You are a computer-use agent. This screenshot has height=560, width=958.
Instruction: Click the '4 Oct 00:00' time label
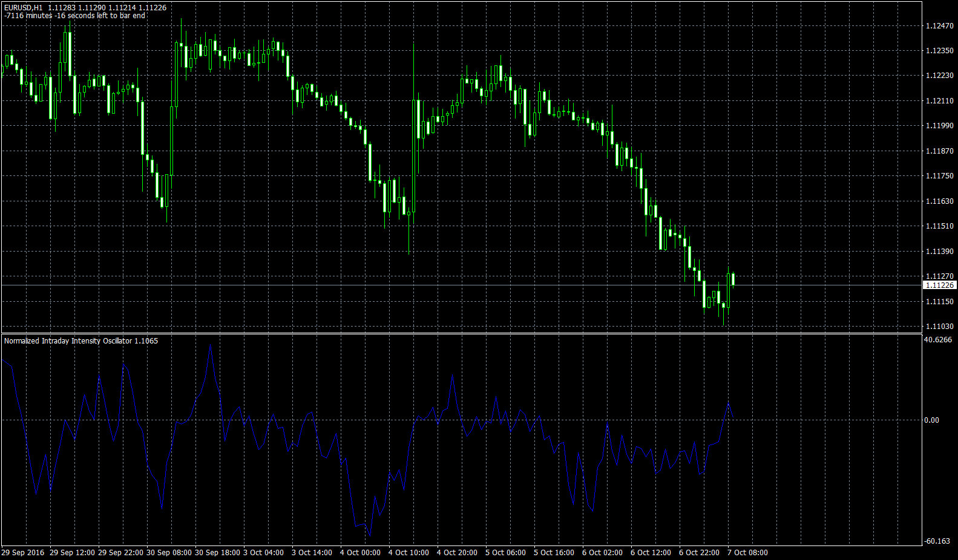coord(361,553)
